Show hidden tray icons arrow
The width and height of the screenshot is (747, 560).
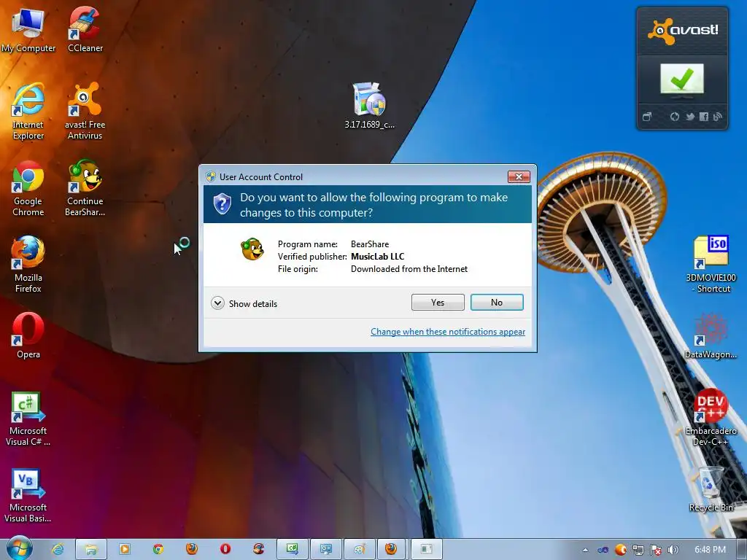[585, 550]
